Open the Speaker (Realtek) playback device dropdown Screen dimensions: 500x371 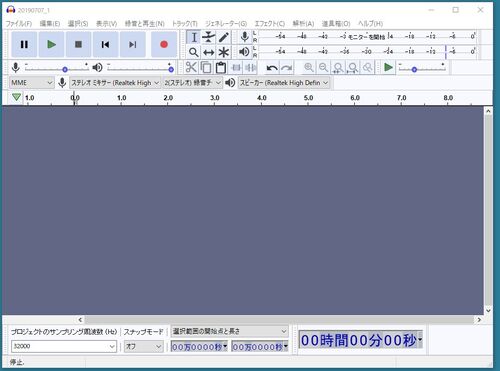[284, 83]
